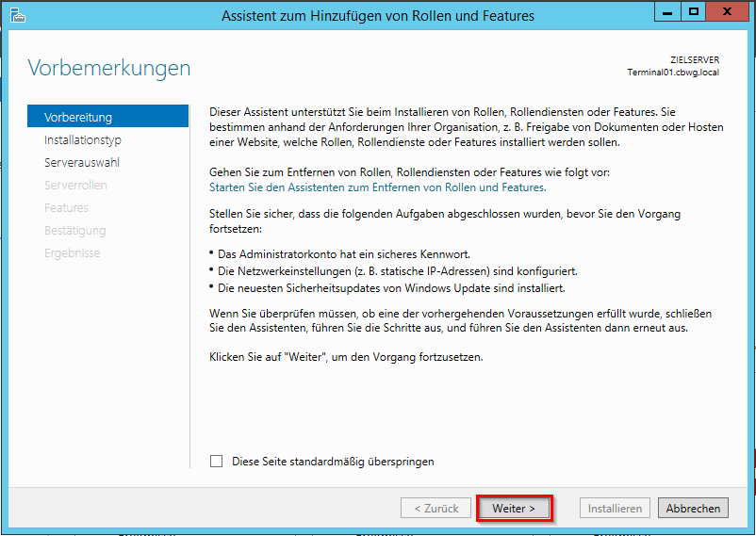Click the 'Terminal01.cbwg.local' server name

tap(673, 73)
